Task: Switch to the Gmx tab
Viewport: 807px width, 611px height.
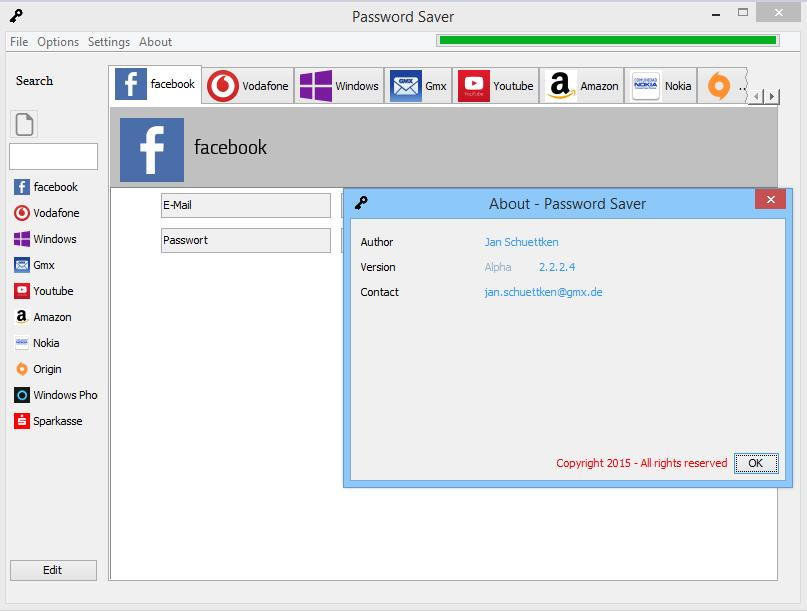Action: pos(418,86)
